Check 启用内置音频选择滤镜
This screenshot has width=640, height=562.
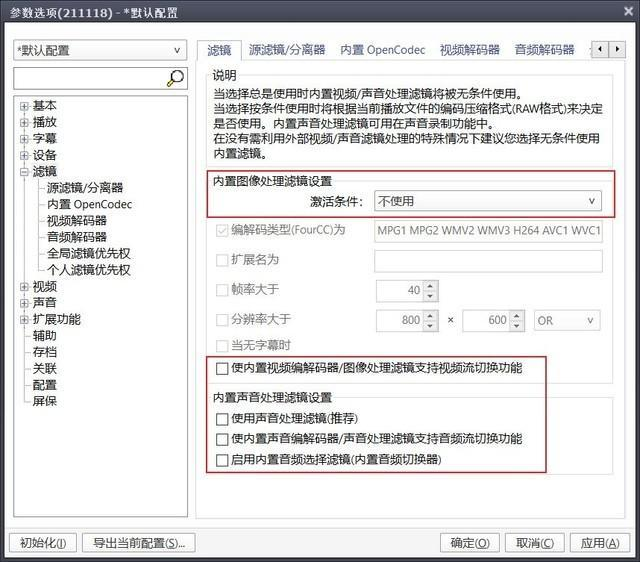(222, 460)
